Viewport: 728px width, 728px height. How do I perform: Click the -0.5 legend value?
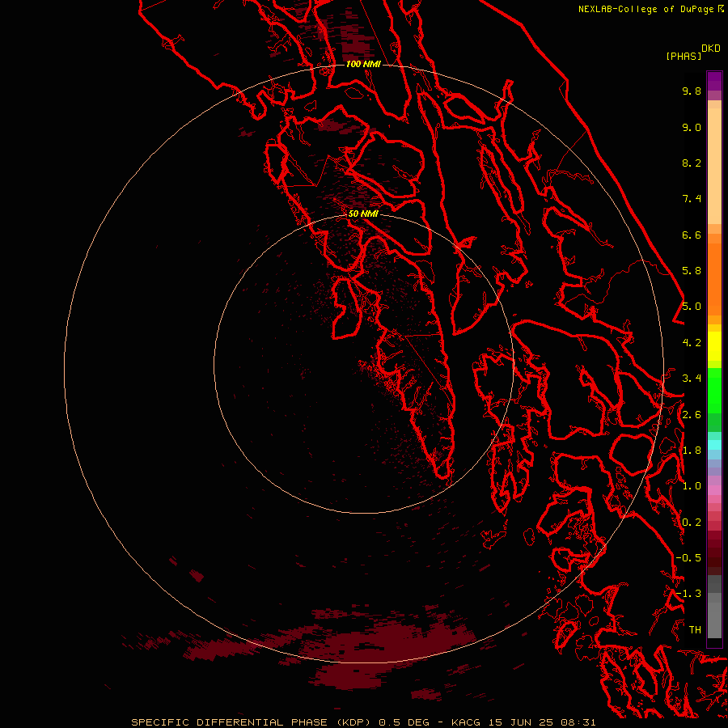pos(688,558)
